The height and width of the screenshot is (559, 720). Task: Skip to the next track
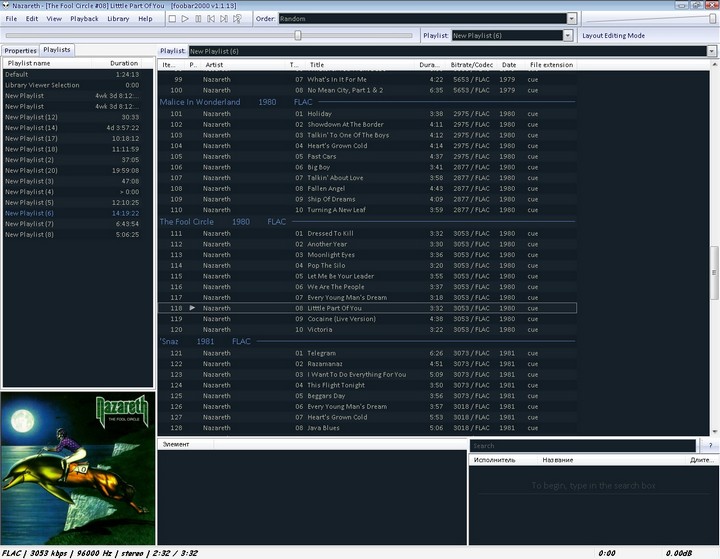[224, 18]
